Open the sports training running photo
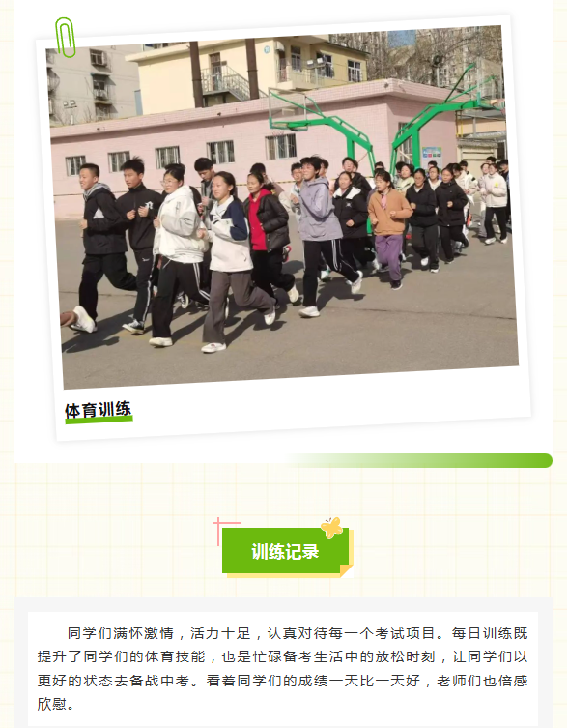Screen dimensions: 568x728 (x=283, y=207)
